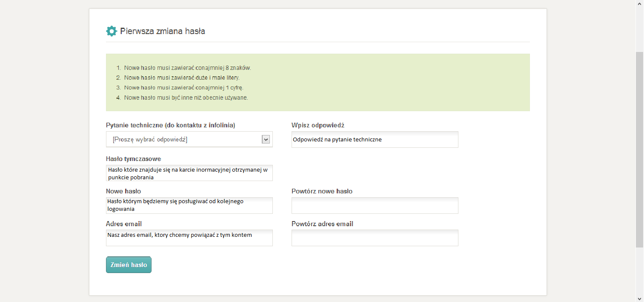This screenshot has width=644, height=302.
Task: Click the vertical scrollbar thumb
Action: (639, 149)
